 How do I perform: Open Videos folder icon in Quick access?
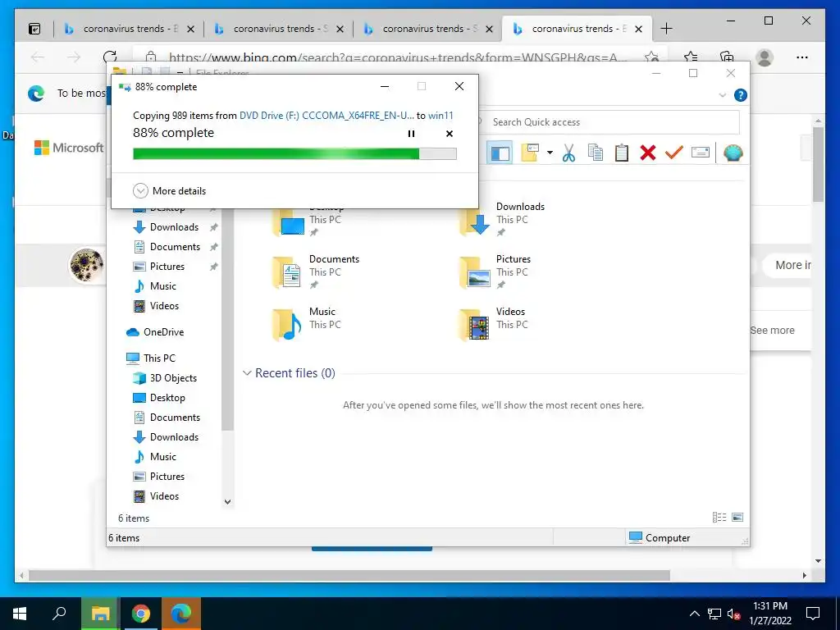pos(475,325)
